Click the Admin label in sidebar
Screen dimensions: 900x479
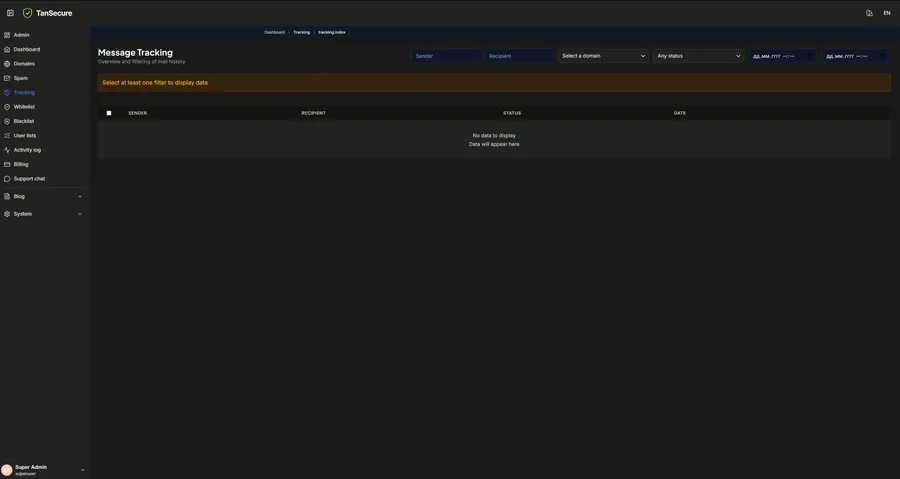21,35
